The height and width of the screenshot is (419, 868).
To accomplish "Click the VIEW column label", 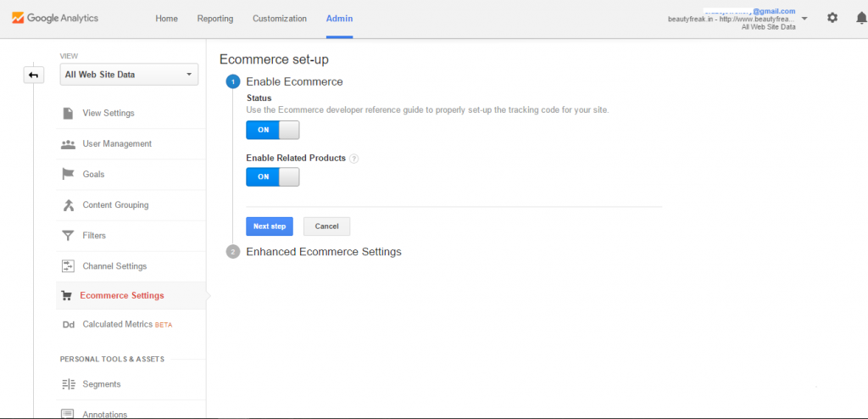I will [x=70, y=56].
